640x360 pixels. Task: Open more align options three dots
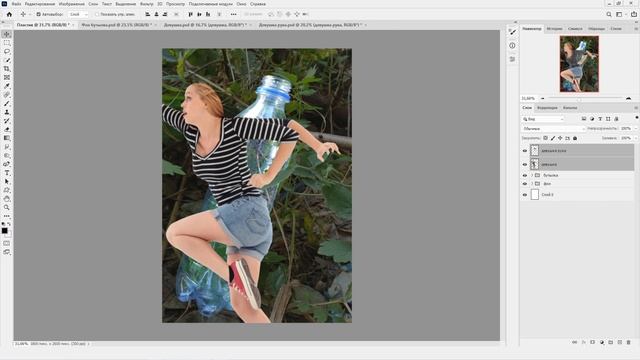tap(233, 14)
